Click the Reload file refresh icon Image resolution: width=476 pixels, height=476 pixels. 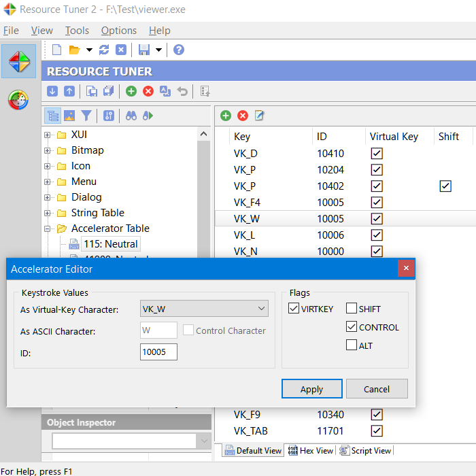[104, 50]
